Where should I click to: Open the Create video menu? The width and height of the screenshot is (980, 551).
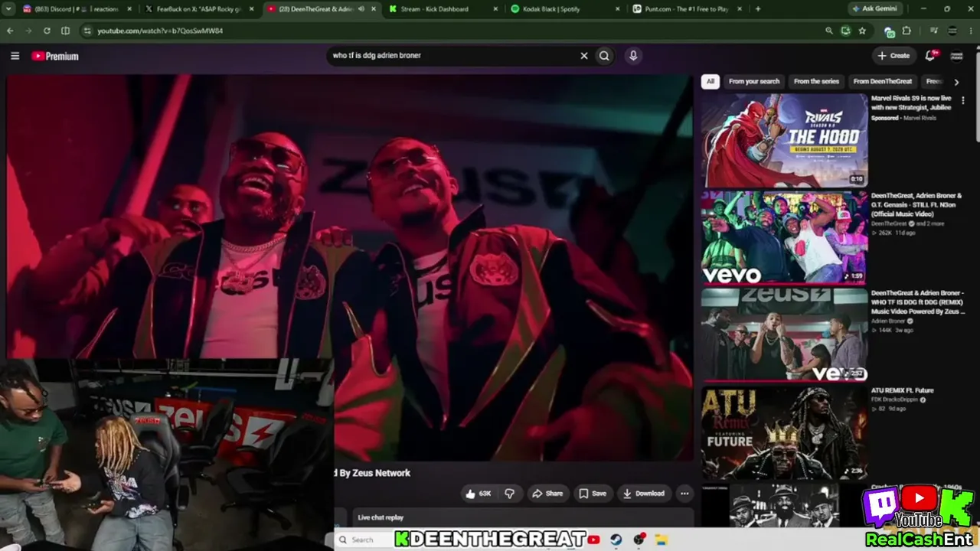coord(894,56)
